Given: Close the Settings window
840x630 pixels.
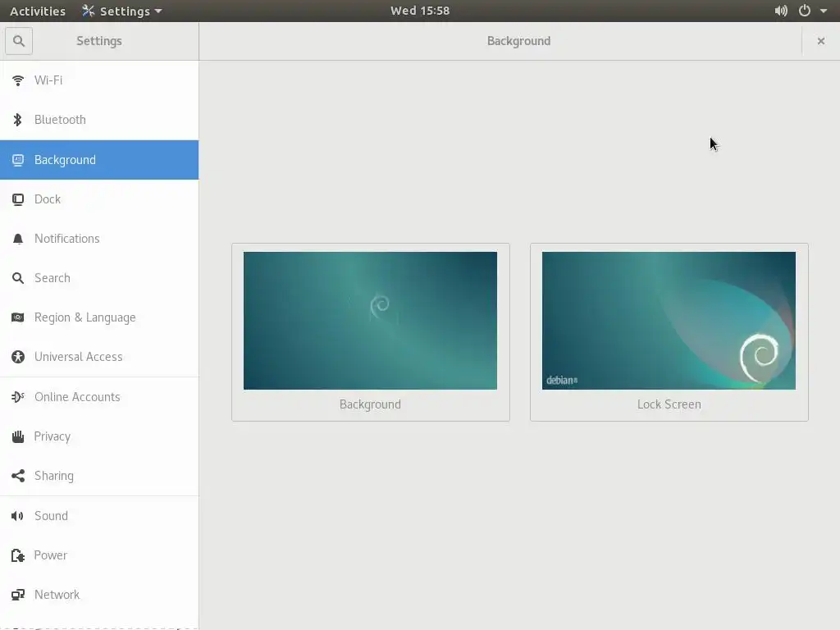Looking at the screenshot, I should tap(820, 41).
